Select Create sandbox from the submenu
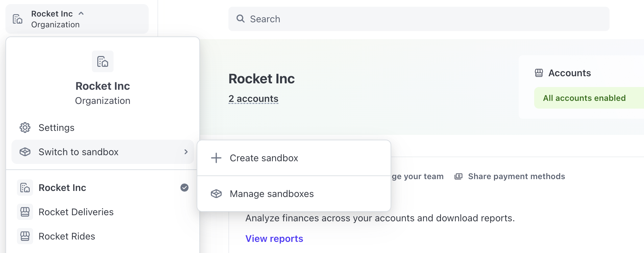This screenshot has width=644, height=253. [264, 158]
